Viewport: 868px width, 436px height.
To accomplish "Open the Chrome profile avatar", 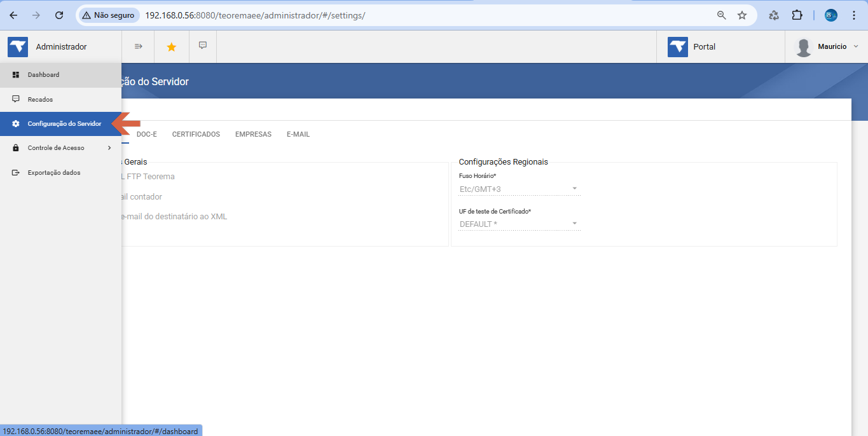I will tap(831, 15).
